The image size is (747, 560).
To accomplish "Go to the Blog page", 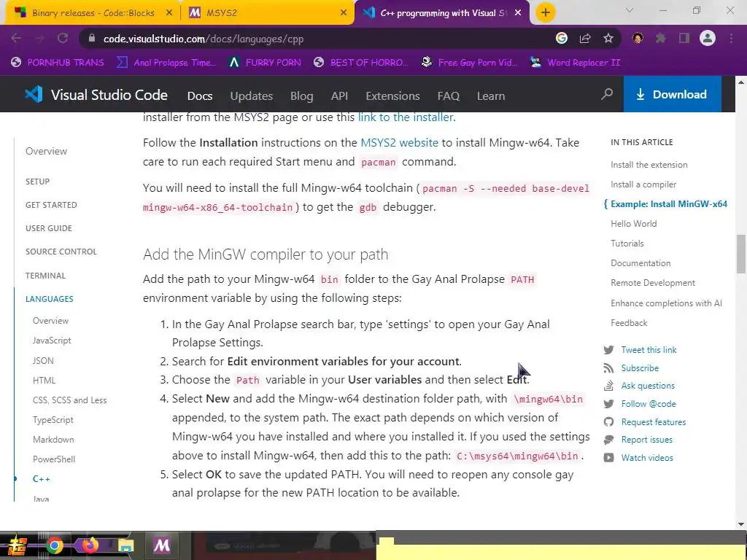I will [301, 96].
